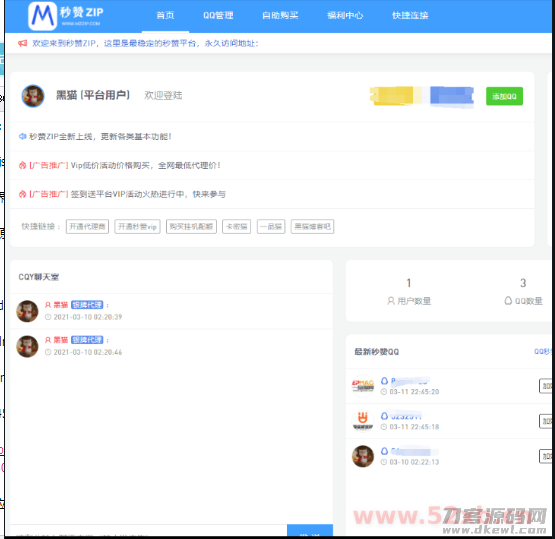Viewport: 555px width, 539px height.
Task: Click the 用户数量 count value 1
Action: point(409,283)
